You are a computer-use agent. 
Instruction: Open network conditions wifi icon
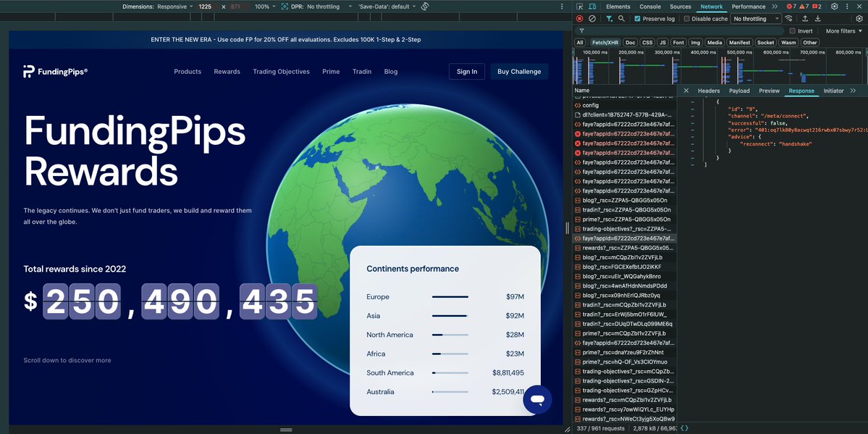(789, 19)
